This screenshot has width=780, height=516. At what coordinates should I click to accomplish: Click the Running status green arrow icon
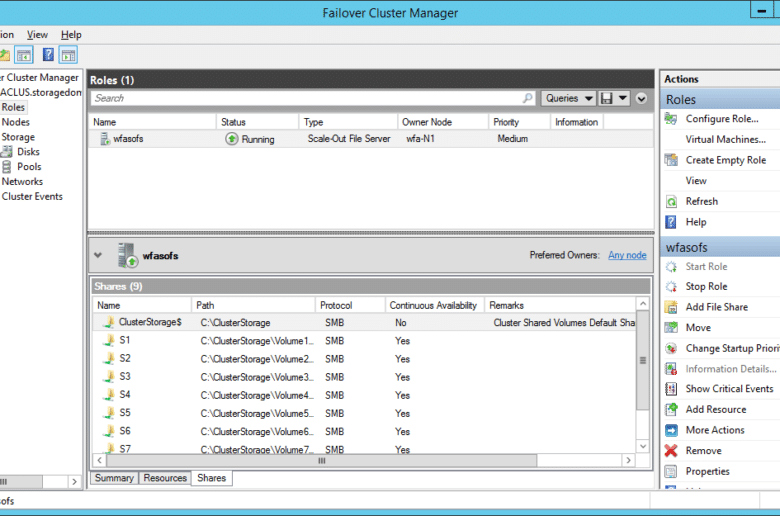coord(231,139)
